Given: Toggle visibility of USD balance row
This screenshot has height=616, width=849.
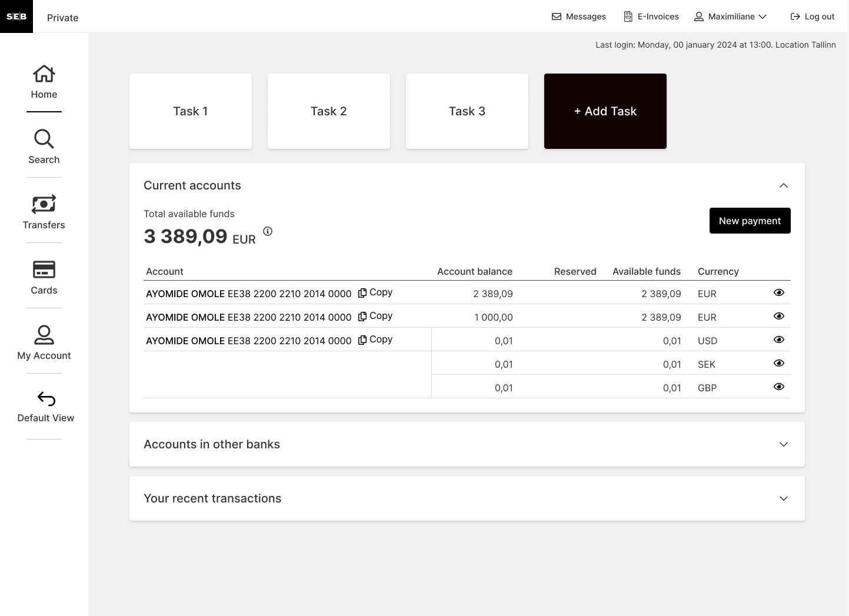Looking at the screenshot, I should [x=779, y=339].
